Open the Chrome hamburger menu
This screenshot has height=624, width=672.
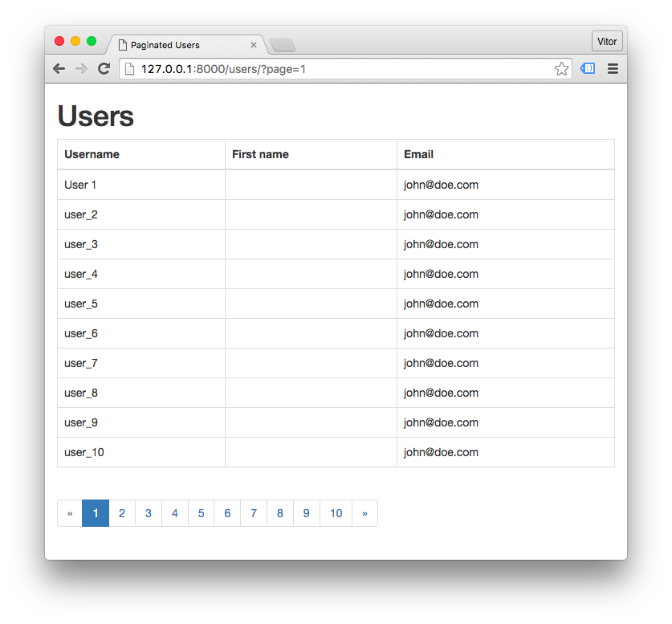pyautogui.click(x=613, y=68)
